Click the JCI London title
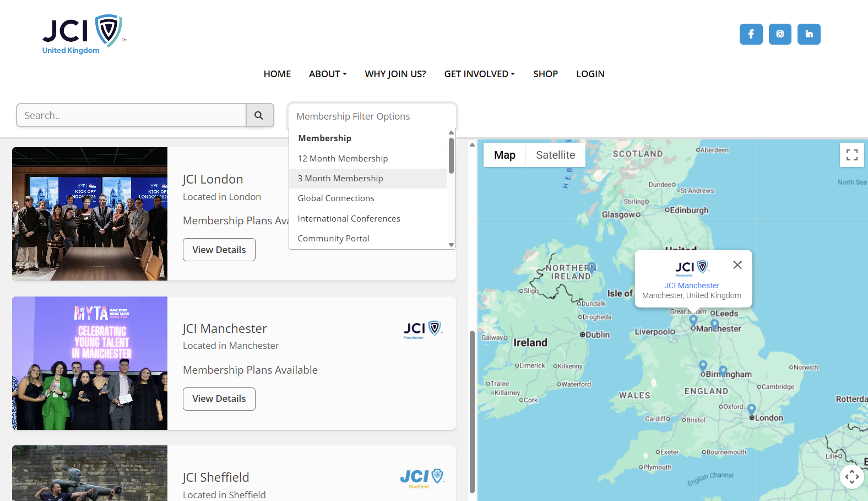 [x=213, y=179]
